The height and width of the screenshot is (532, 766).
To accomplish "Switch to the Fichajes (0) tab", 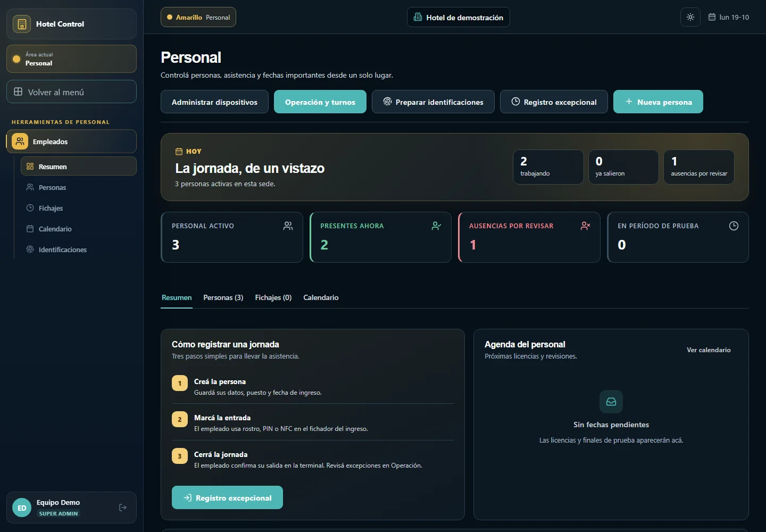I will (x=273, y=297).
